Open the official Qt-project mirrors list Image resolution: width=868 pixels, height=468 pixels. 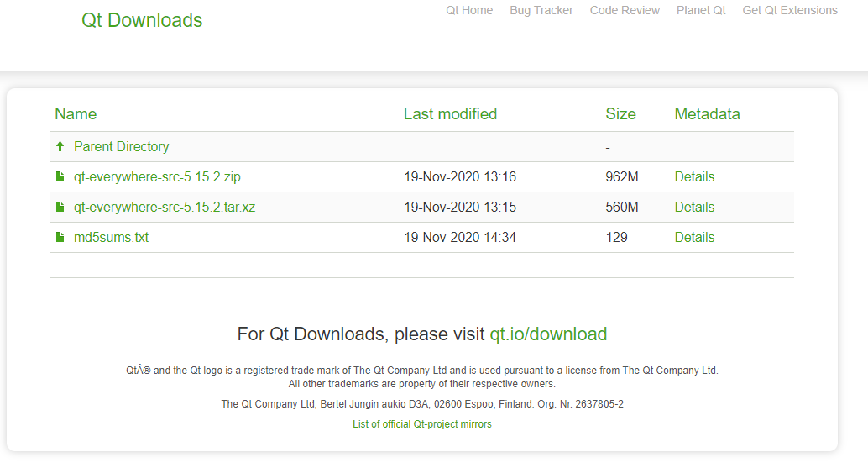[x=422, y=424]
